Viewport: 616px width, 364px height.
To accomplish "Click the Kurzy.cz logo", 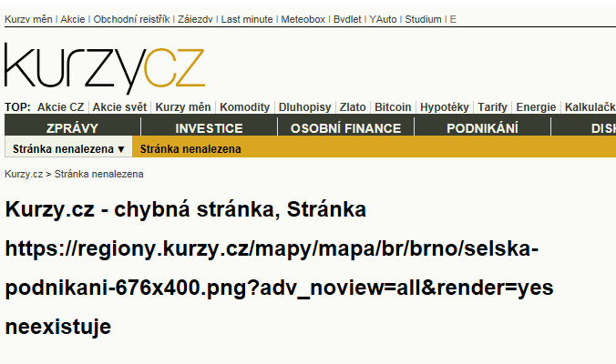I will pos(105,68).
